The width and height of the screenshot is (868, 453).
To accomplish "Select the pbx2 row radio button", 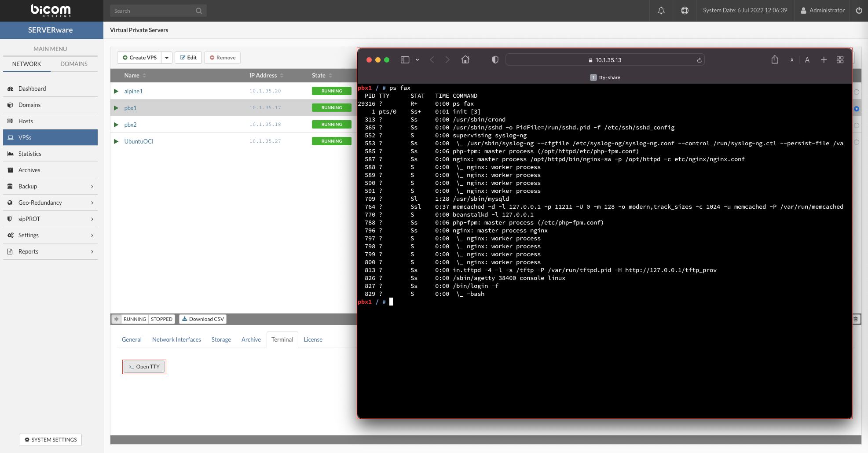I will click(x=857, y=125).
